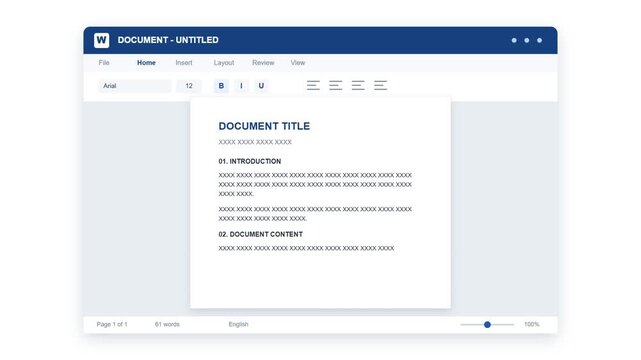
Task: Click the English language indicator
Action: [x=238, y=324]
